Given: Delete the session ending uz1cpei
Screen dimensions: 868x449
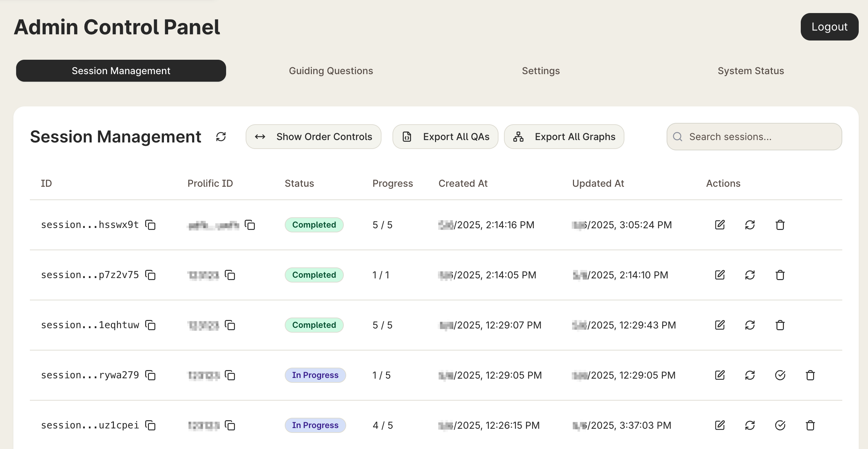Looking at the screenshot, I should pos(810,425).
